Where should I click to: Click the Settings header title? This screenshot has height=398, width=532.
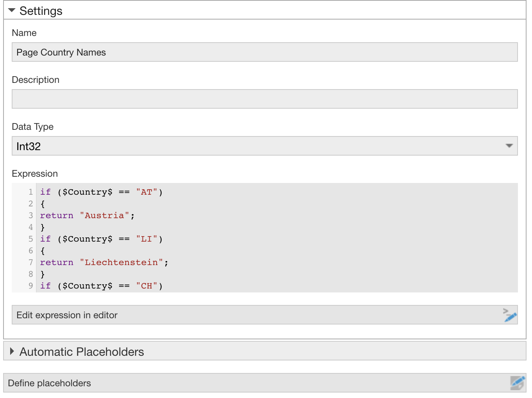[x=41, y=11]
